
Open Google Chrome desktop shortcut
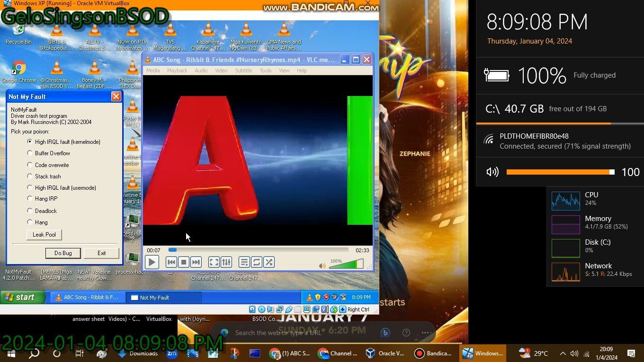[x=19, y=72]
